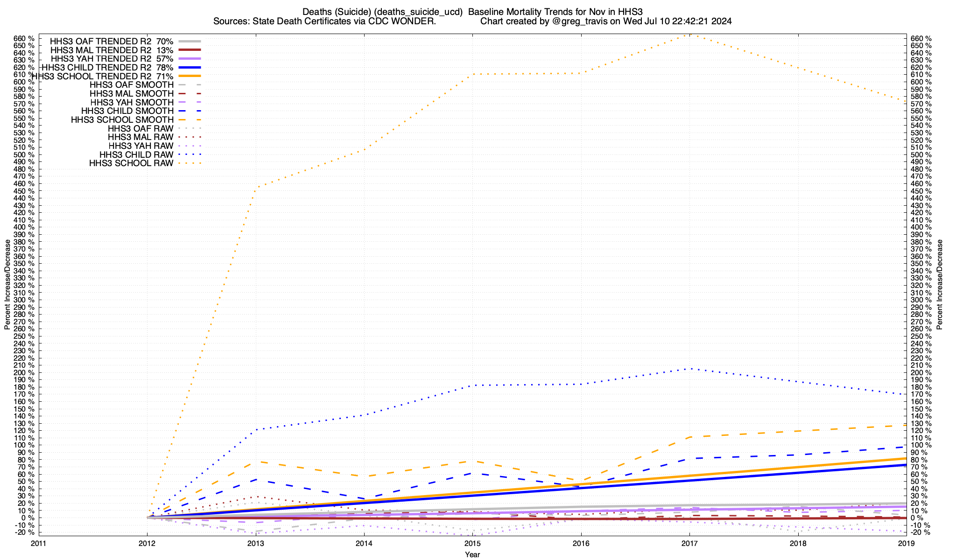Click the 2013 x-axis tick label
Image resolution: width=956 pixels, height=560 pixels.
pyautogui.click(x=255, y=543)
